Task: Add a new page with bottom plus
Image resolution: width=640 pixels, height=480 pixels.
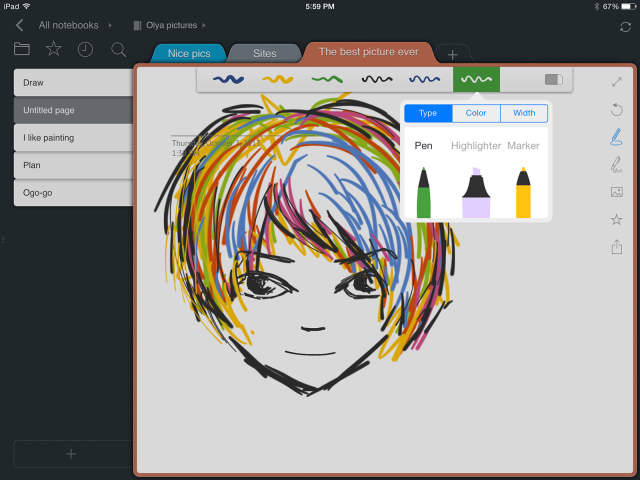Action: (71, 454)
